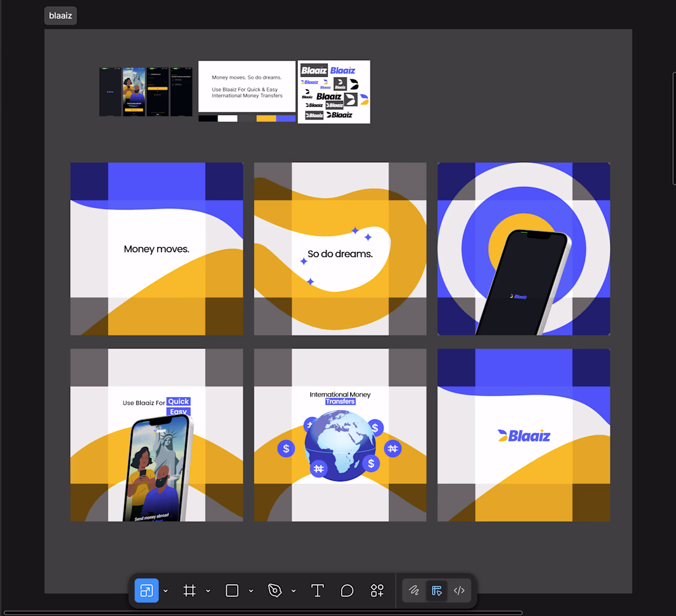Screen dimensions: 676x616
Task: Click the horizontal scrollbar at the bottom
Action: coord(263,612)
